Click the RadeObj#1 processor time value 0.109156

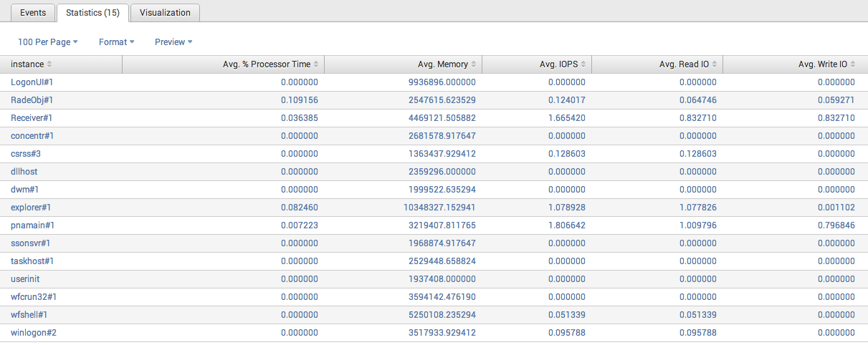299,100
